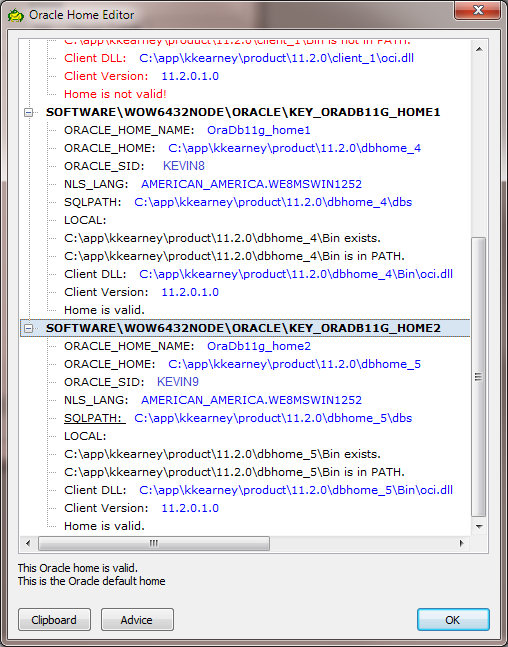This screenshot has height=647, width=508.
Task: Confirm with the OK button
Action: (453, 619)
